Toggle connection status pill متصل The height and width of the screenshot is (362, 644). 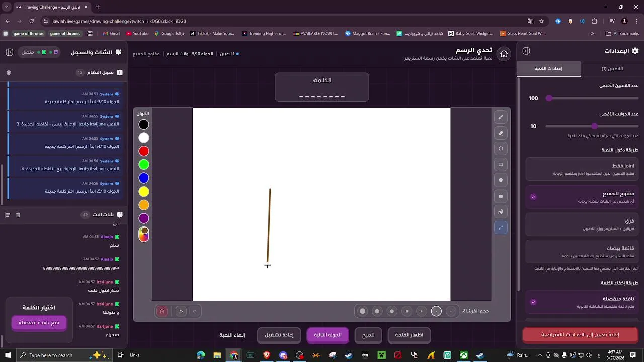[x=40, y=52]
